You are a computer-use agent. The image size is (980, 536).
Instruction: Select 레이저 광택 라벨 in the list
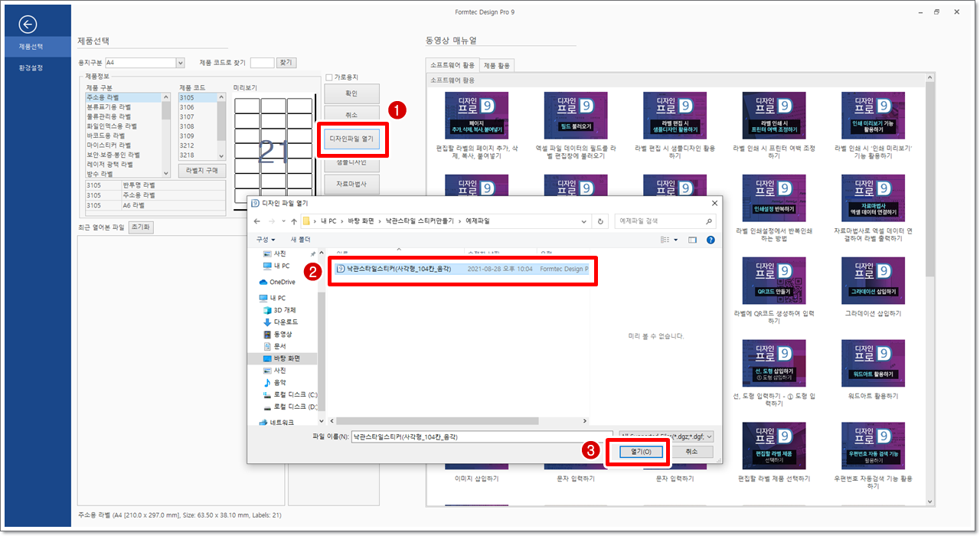pyautogui.click(x=123, y=164)
